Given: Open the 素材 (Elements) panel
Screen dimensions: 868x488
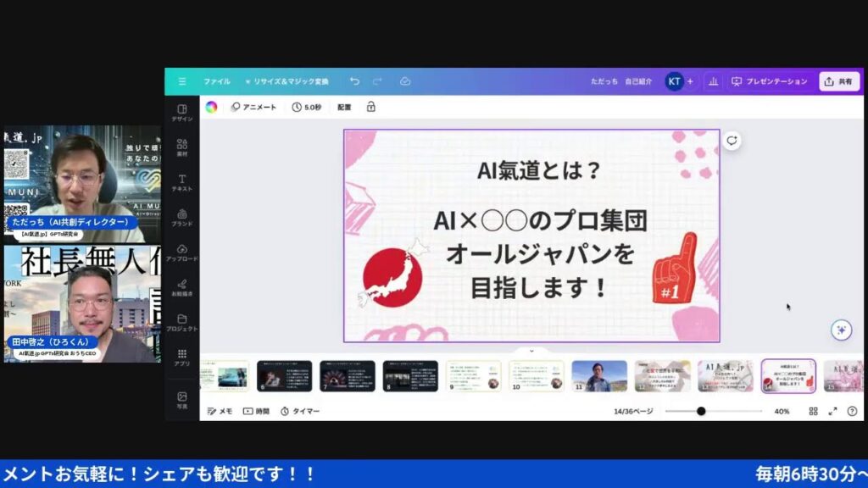Looking at the screenshot, I should 181,148.
